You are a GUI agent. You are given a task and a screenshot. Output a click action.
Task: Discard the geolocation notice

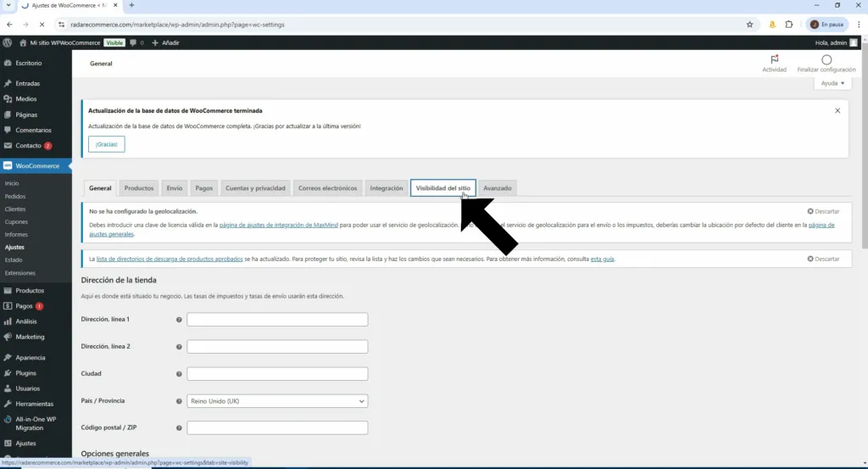point(823,211)
